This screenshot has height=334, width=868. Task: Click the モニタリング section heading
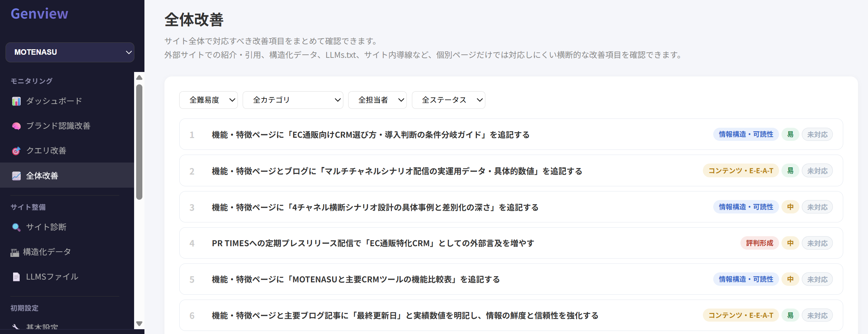pyautogui.click(x=31, y=81)
